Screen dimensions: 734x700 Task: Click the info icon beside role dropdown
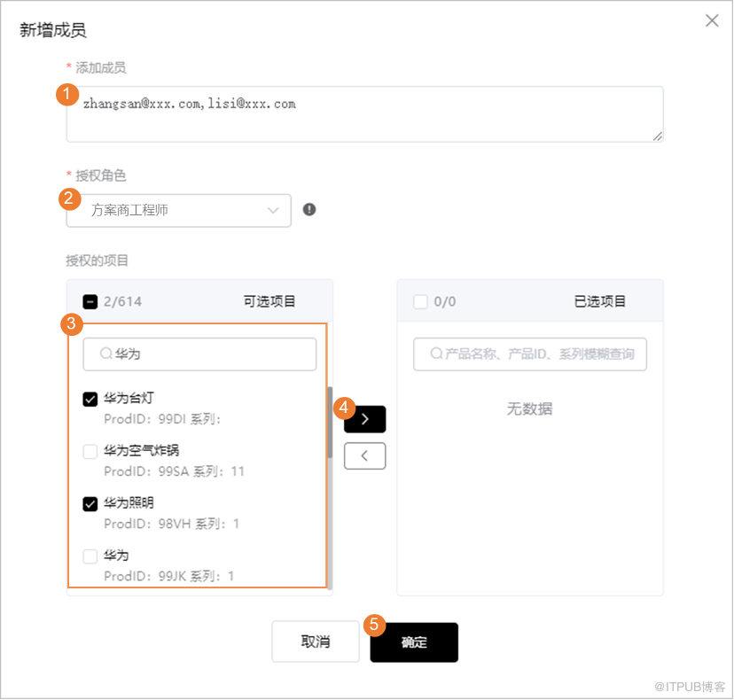coord(309,210)
